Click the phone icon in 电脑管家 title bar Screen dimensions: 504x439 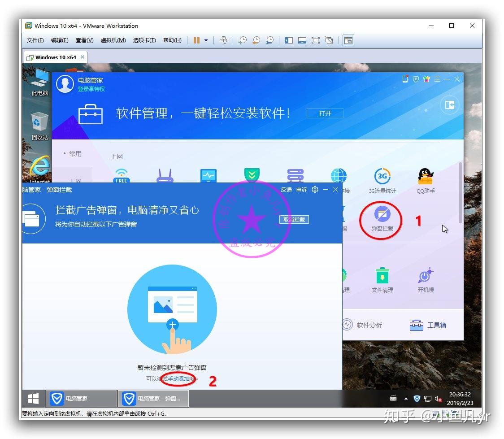pyautogui.click(x=405, y=79)
